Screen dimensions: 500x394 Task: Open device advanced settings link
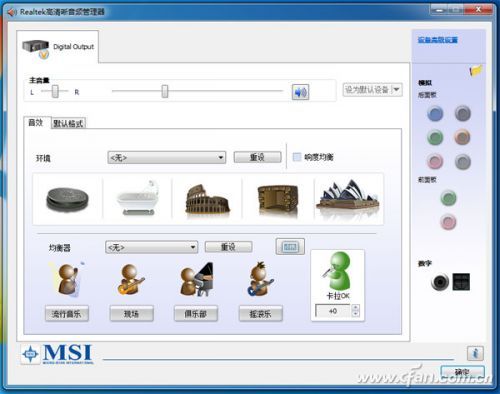coord(438,40)
